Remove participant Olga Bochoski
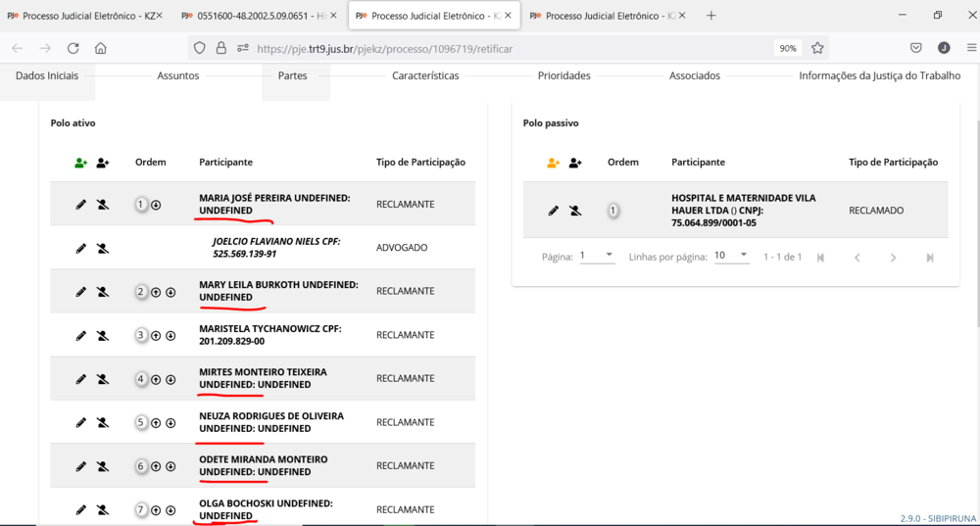Viewport: 980px width, 526px height. (x=103, y=510)
